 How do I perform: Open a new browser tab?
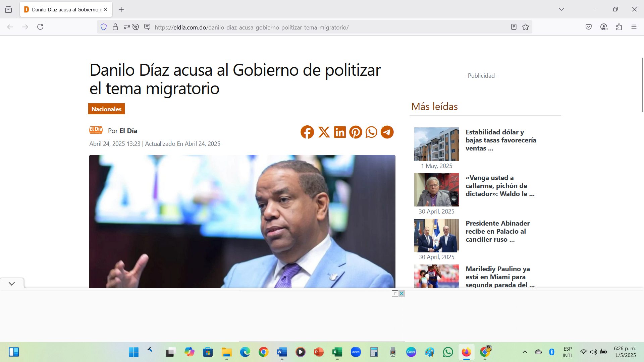(x=121, y=9)
